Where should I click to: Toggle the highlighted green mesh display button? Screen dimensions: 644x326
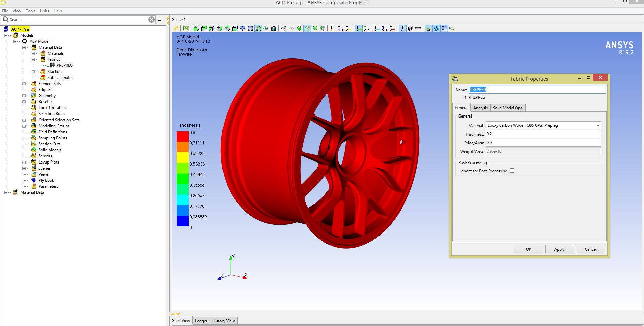(x=307, y=28)
